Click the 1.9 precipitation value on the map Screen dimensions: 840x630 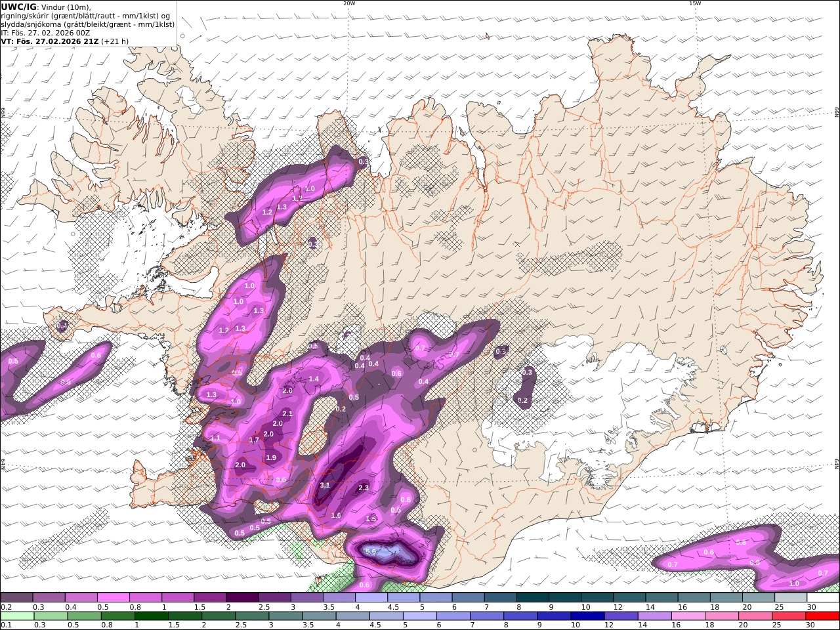(x=271, y=457)
